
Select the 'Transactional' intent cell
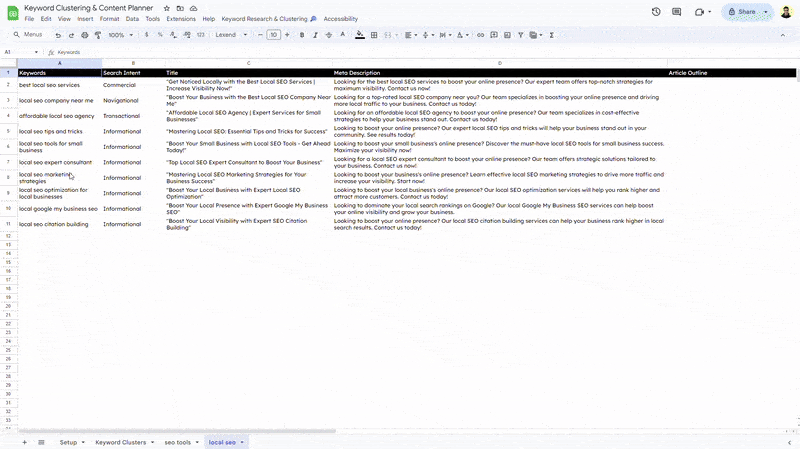tap(133, 116)
